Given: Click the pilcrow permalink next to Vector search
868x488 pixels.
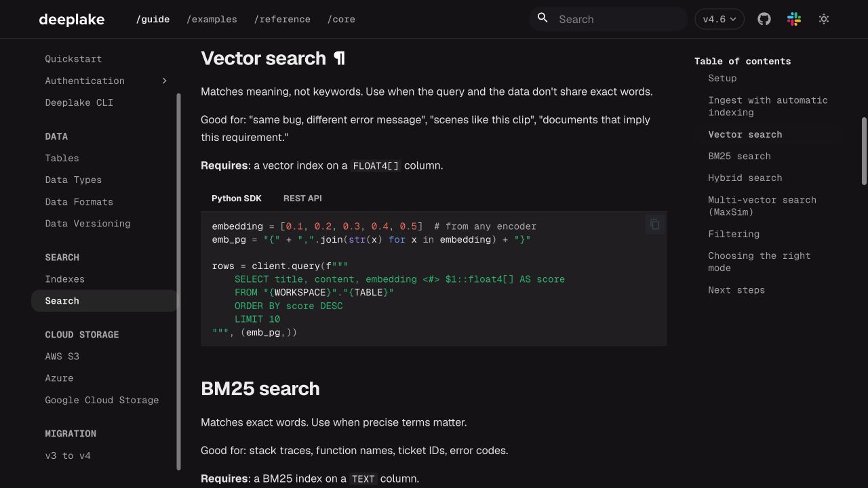Looking at the screenshot, I should [340, 58].
